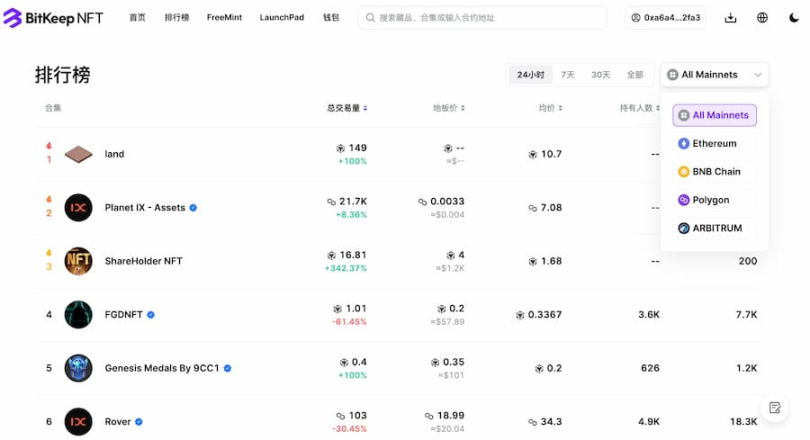Click the BitKeep NFT logo
The width and height of the screenshot is (810, 440).
click(53, 18)
